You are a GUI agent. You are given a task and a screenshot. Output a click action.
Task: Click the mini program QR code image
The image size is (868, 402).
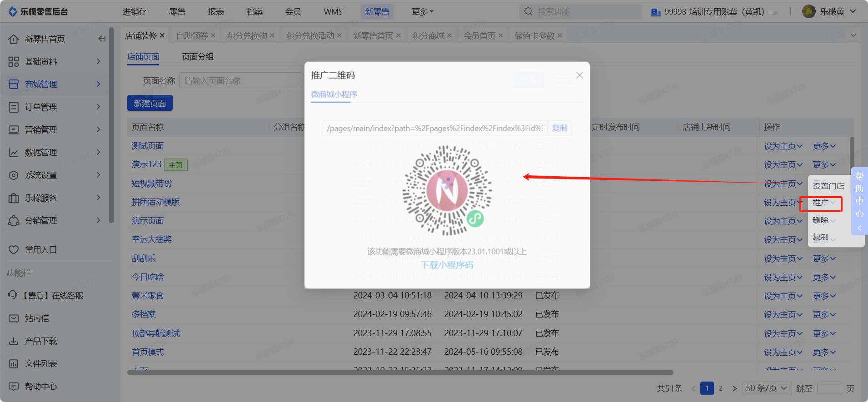tap(447, 190)
